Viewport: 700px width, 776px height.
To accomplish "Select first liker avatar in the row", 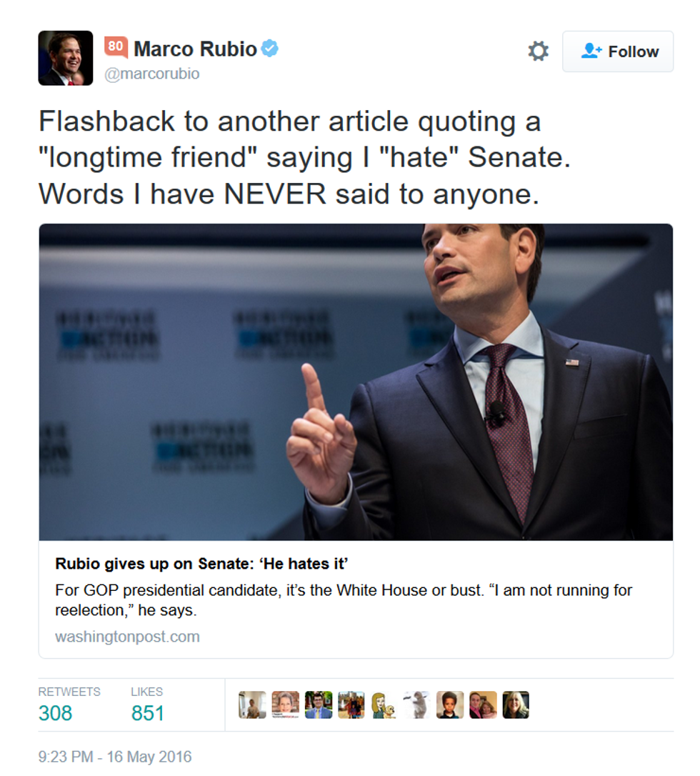I will coord(252,705).
